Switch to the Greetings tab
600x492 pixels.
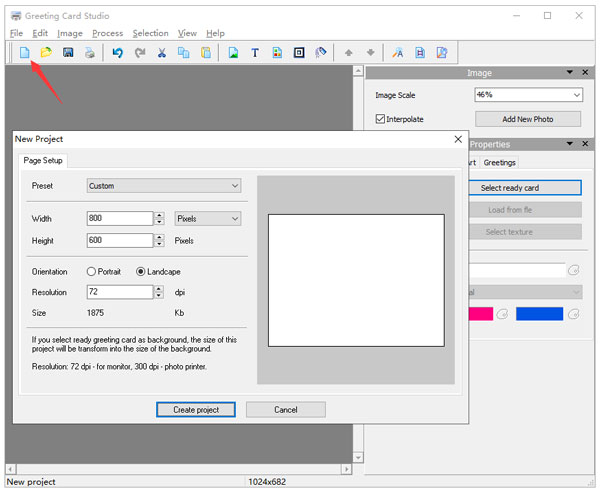pos(498,163)
